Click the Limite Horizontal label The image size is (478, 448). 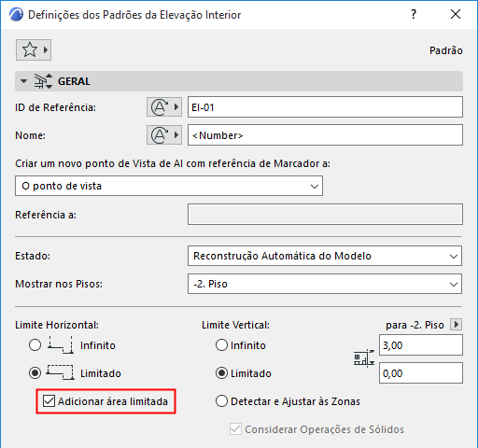[57, 325]
